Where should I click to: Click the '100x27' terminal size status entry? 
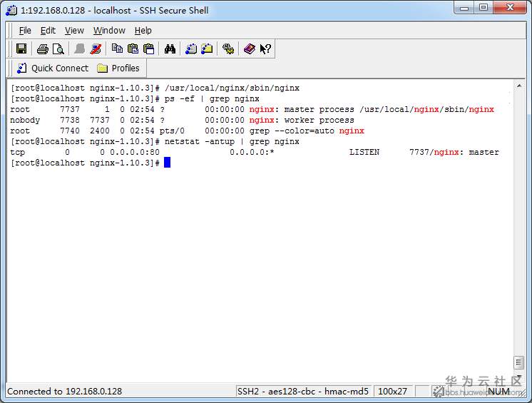click(392, 392)
